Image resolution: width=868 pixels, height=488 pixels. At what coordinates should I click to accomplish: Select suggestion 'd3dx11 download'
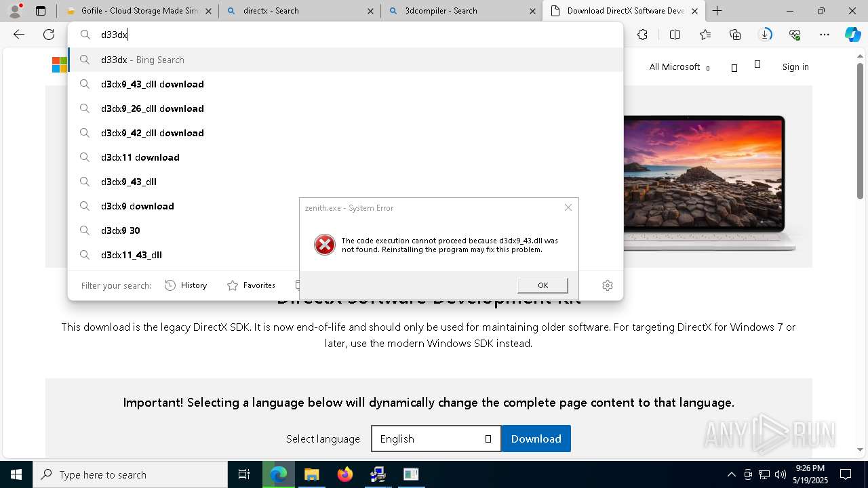[x=346, y=157]
